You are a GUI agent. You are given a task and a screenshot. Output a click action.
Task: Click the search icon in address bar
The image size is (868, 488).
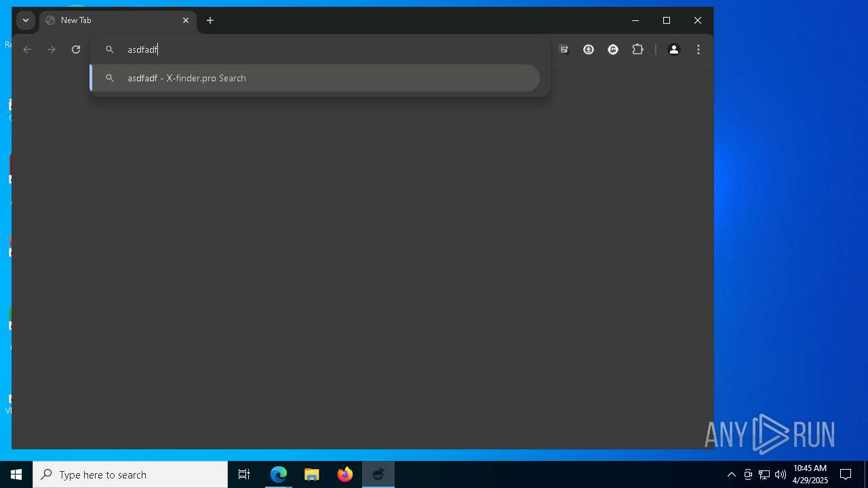coord(110,49)
